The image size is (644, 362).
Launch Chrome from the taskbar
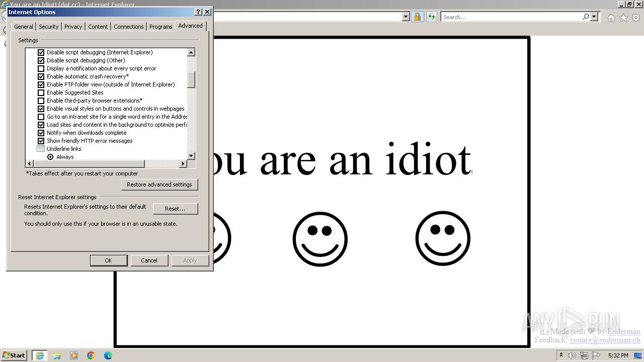pyautogui.click(x=91, y=355)
